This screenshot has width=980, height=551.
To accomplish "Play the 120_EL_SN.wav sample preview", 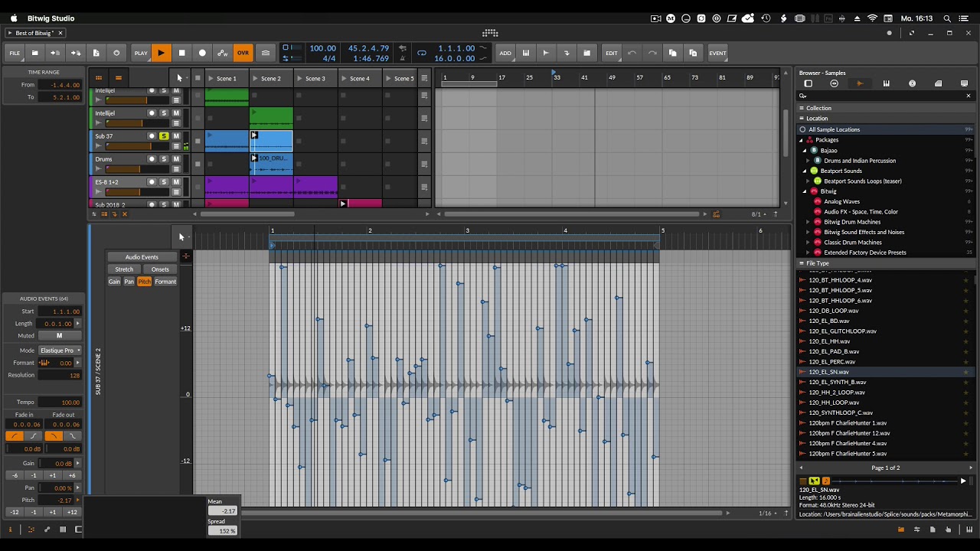I will tap(963, 481).
